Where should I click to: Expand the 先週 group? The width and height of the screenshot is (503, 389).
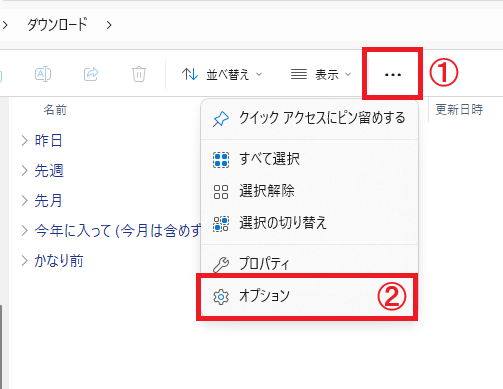24,171
